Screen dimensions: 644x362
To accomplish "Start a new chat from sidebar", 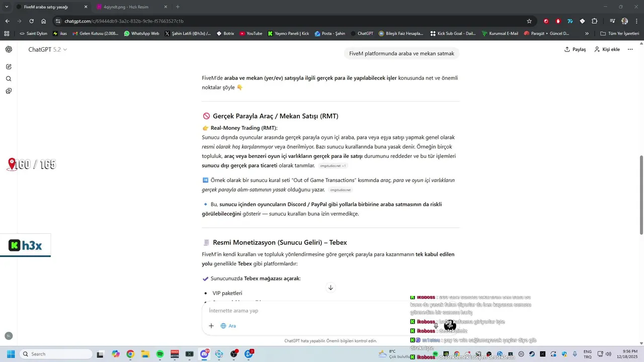I will coord(9,67).
